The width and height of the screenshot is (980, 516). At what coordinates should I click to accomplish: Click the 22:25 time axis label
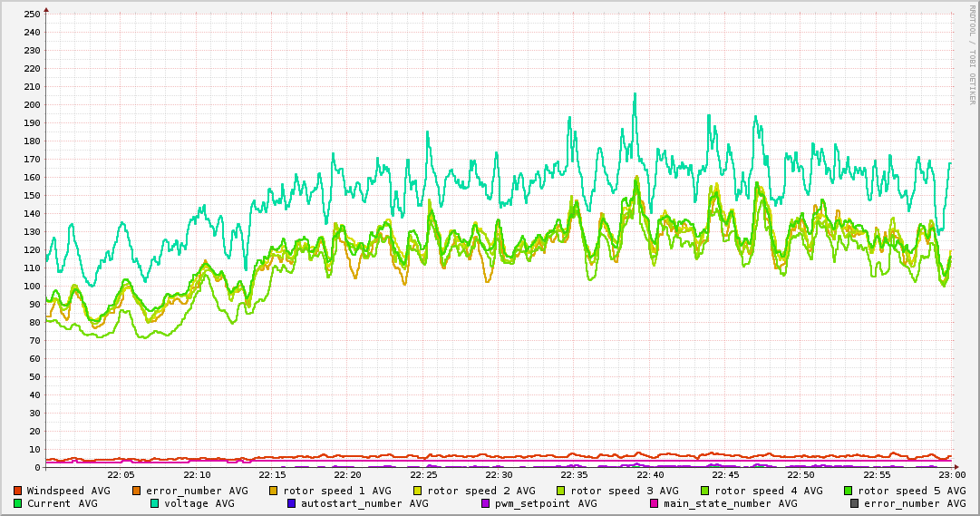(x=423, y=475)
